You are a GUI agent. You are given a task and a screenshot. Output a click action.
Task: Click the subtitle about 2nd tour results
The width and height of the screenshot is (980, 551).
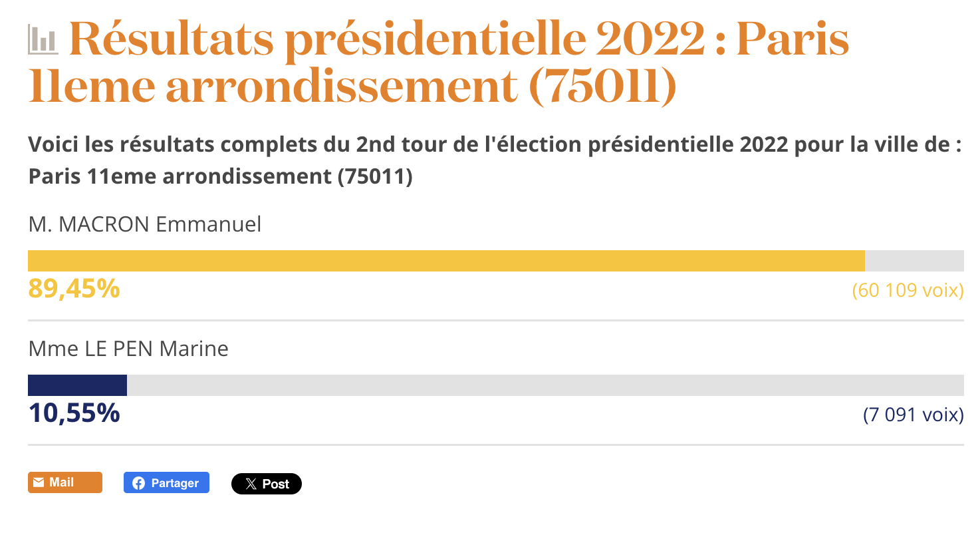pos(495,160)
